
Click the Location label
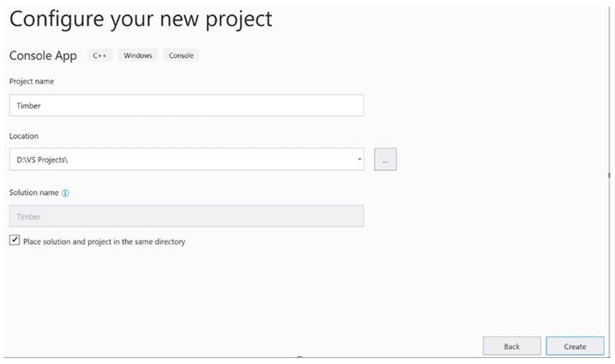pyautogui.click(x=24, y=136)
